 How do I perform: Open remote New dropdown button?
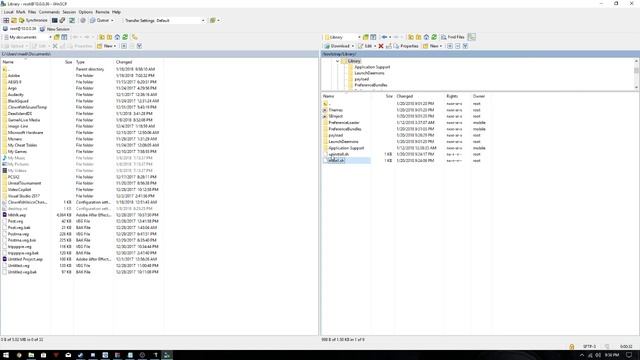point(433,46)
